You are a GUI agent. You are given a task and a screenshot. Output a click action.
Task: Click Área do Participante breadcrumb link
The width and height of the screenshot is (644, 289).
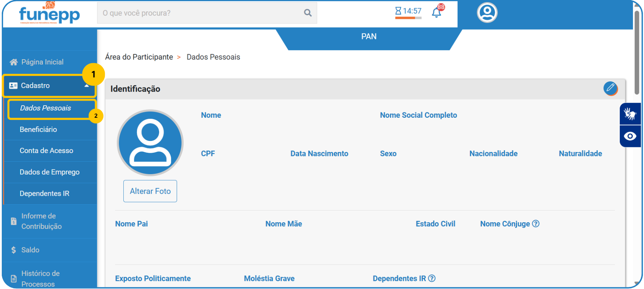[139, 57]
